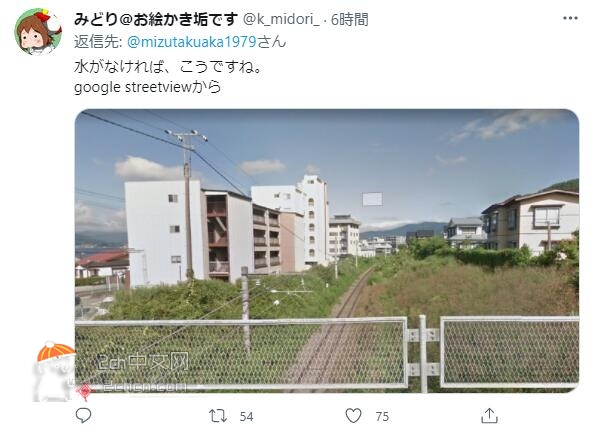Retweet this post via arrows icon
595x432 pixels.
pyautogui.click(x=218, y=416)
